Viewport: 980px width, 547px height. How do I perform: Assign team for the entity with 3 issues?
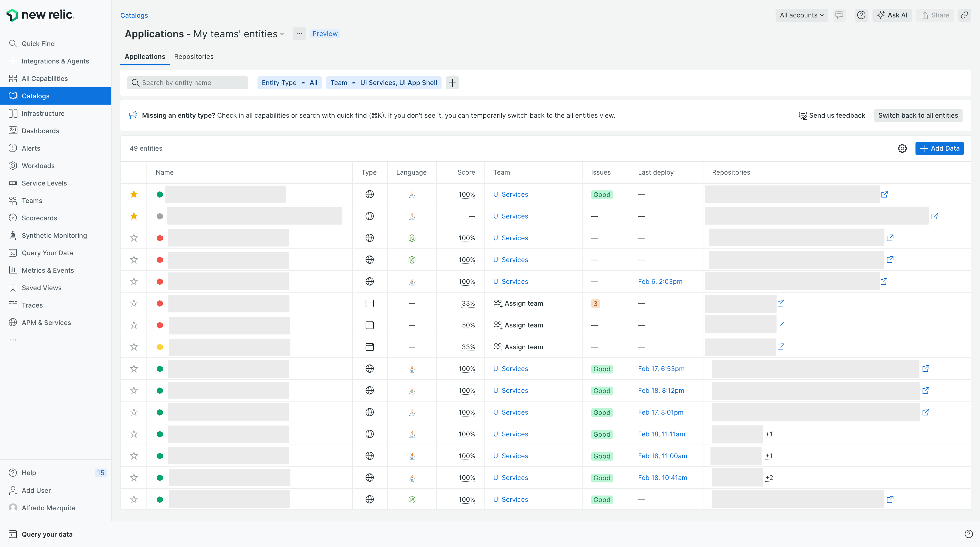pyautogui.click(x=518, y=304)
